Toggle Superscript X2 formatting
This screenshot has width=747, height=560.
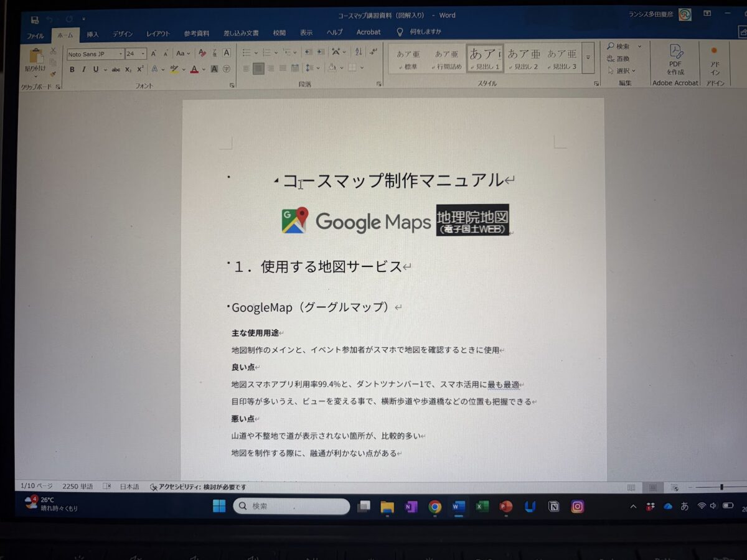pos(140,70)
